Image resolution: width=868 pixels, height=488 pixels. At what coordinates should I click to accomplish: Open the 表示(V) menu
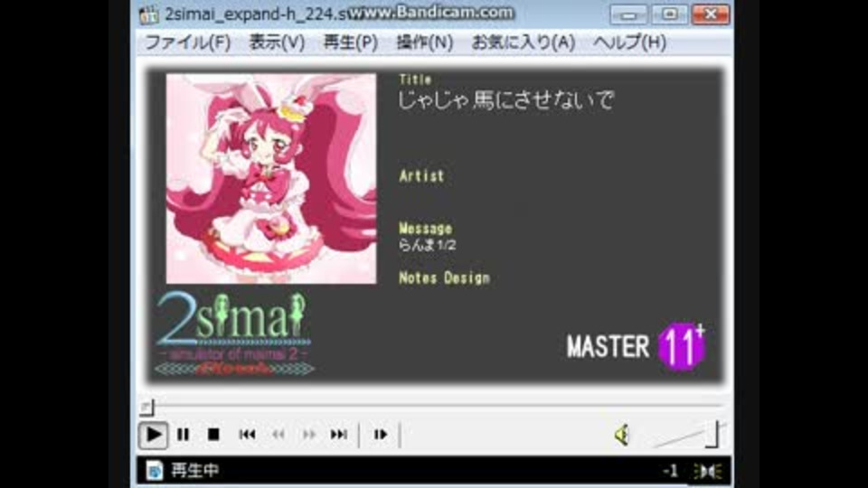click(277, 42)
